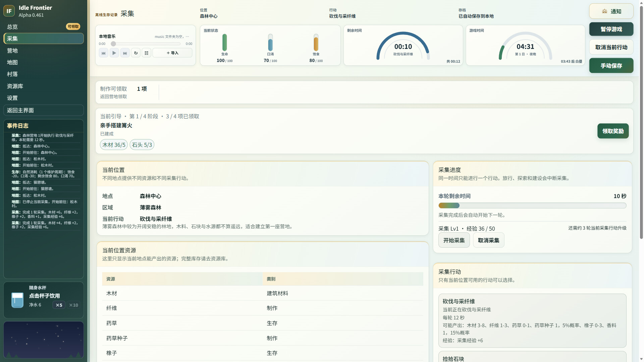Click the 可领取 badge beside 总览
Screen dimensions: 644x362
73,26
